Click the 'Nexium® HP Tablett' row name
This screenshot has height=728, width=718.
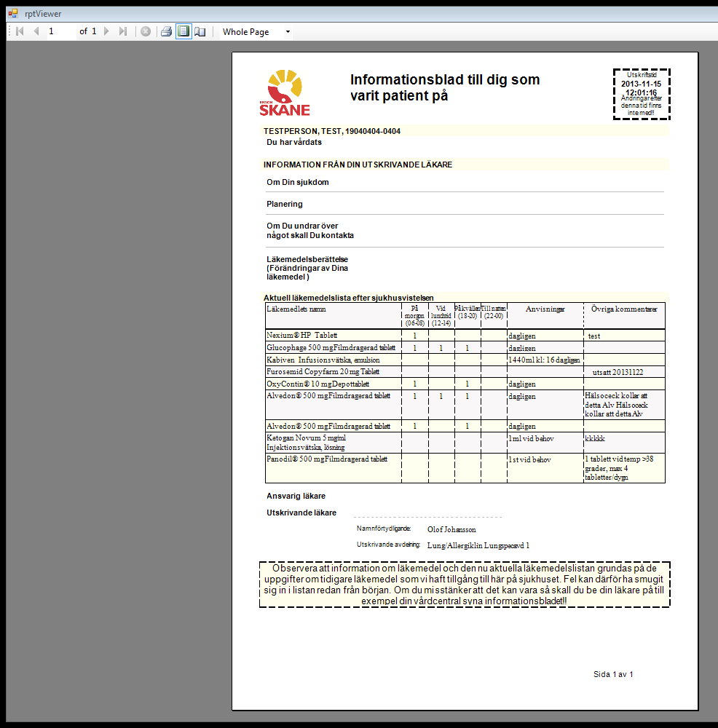coord(302,335)
